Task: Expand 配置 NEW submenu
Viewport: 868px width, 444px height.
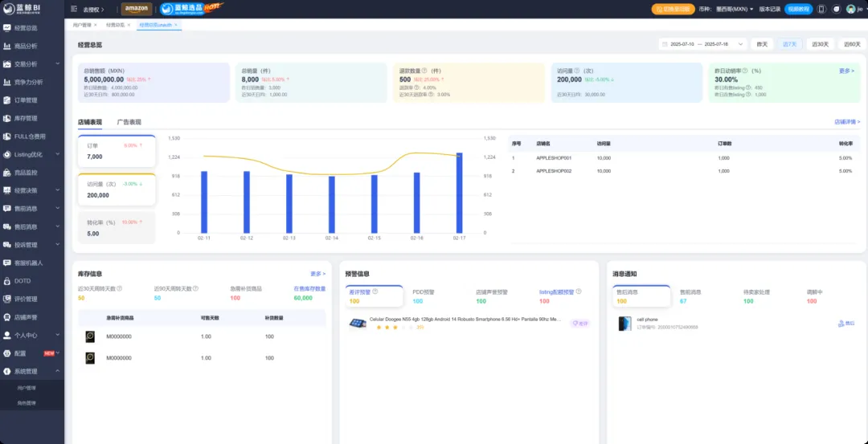Action: click(x=58, y=353)
